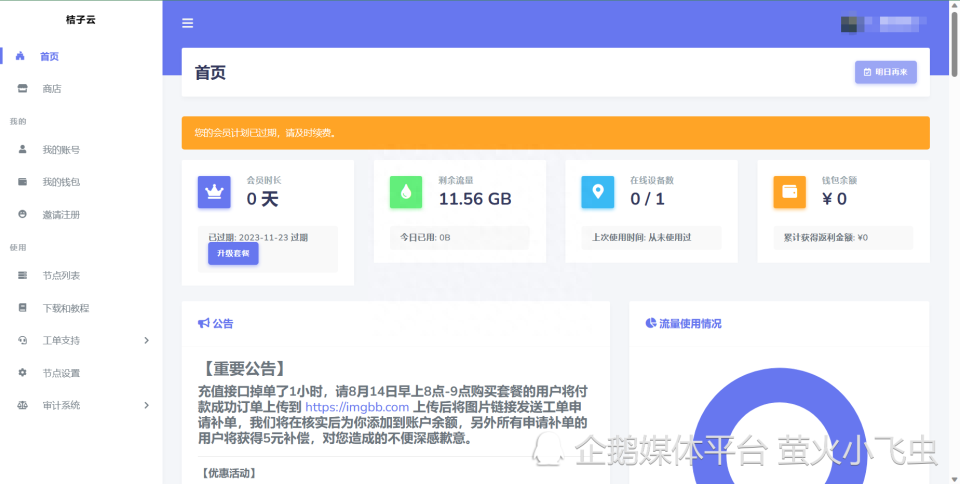The width and height of the screenshot is (960, 484).
Task: Click the hamburger menu icon
Action: [x=188, y=24]
